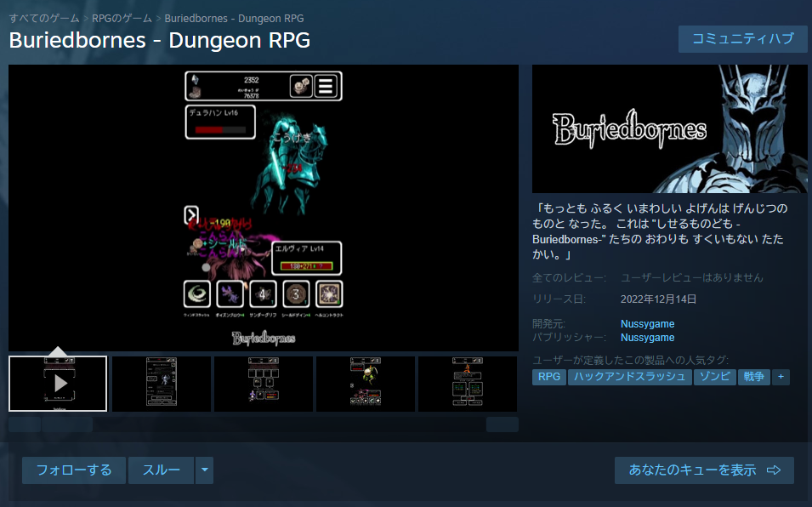Screen dimensions: 812x507
Task: Select the ハックアンドスラッシュ tag
Action: pyautogui.click(x=629, y=377)
